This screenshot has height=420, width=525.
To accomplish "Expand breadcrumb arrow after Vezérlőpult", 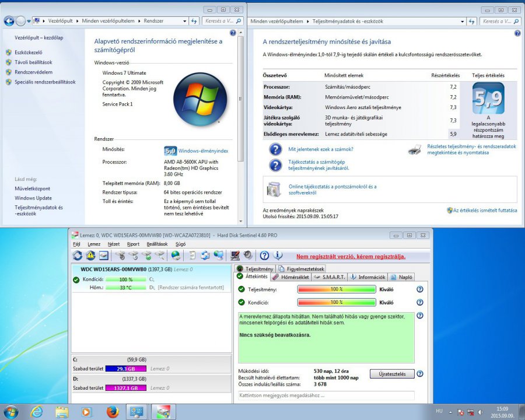I will [x=78, y=21].
